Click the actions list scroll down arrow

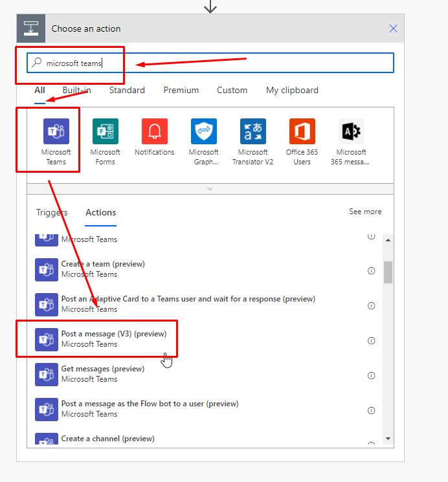[x=388, y=439]
